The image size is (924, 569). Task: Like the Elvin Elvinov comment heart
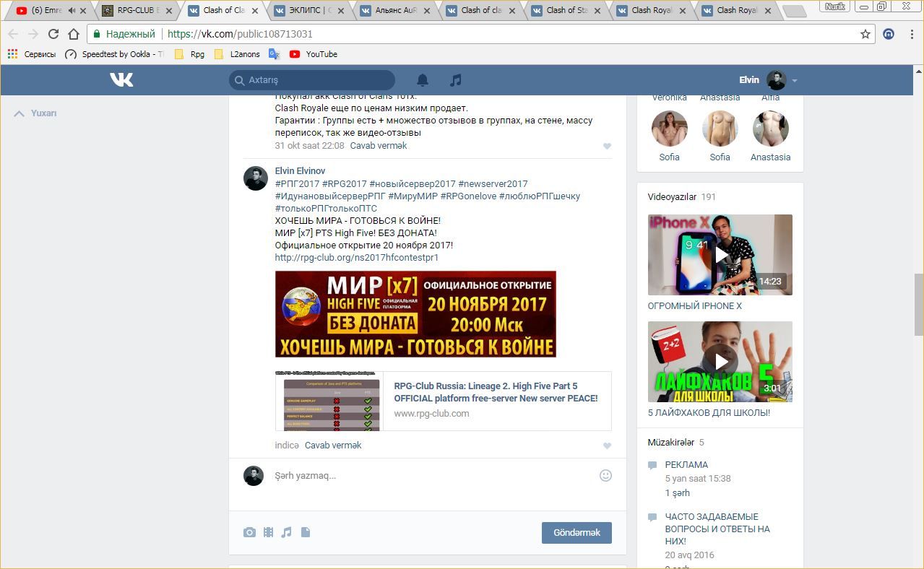click(607, 446)
